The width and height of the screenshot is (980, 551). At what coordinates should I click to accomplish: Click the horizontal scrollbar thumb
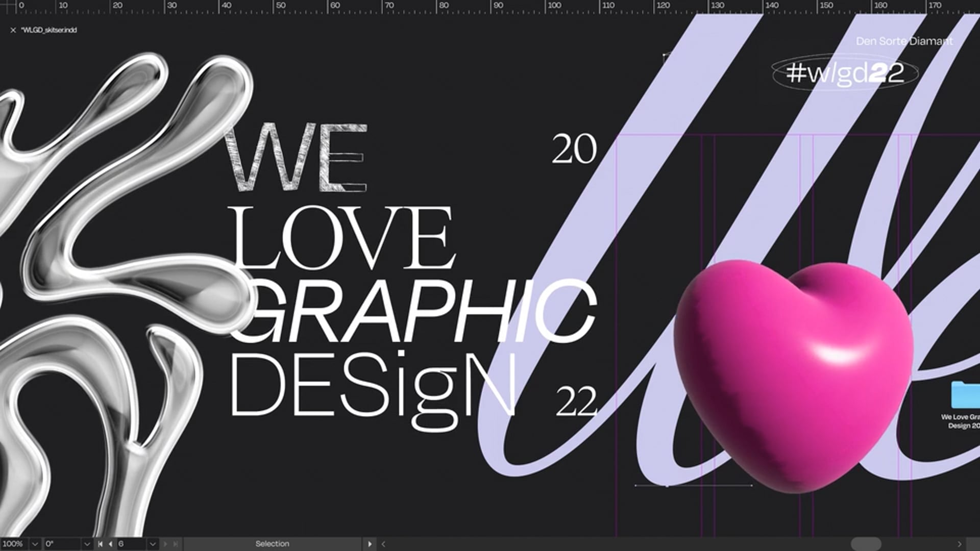coord(866,544)
